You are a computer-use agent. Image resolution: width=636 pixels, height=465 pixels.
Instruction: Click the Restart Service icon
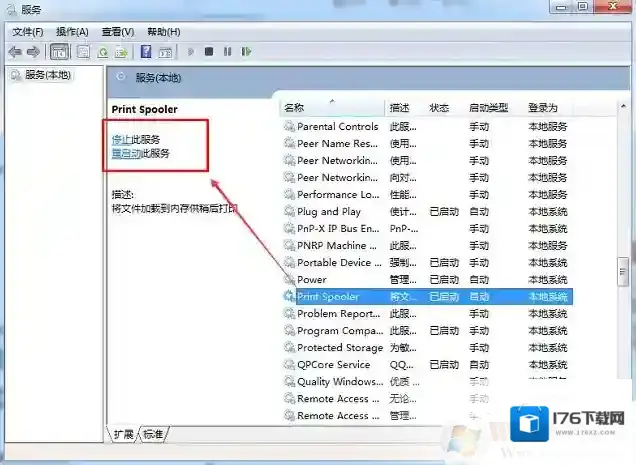(x=246, y=52)
